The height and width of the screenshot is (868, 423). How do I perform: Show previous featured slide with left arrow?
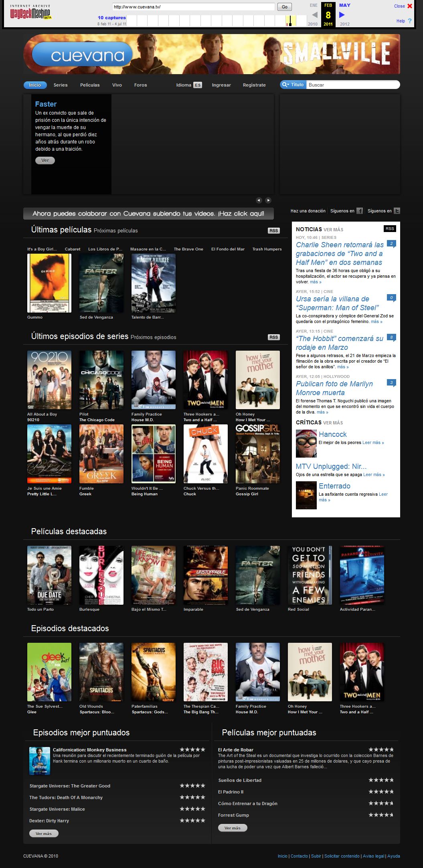(259, 200)
